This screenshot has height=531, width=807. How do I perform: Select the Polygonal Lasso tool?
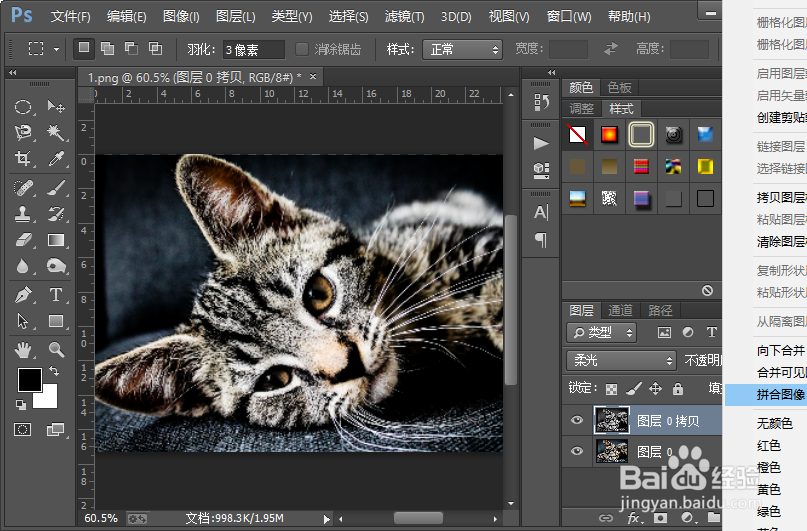point(23,133)
